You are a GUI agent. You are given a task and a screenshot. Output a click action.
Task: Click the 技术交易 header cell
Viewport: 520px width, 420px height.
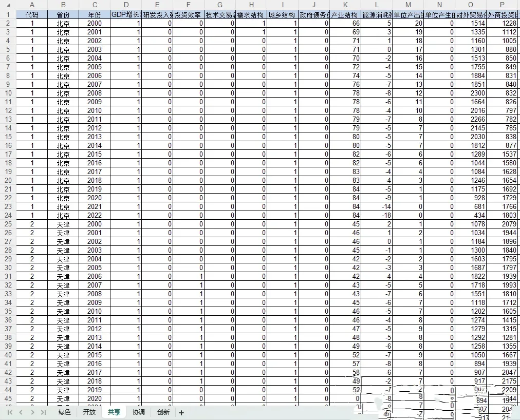tap(220, 14)
